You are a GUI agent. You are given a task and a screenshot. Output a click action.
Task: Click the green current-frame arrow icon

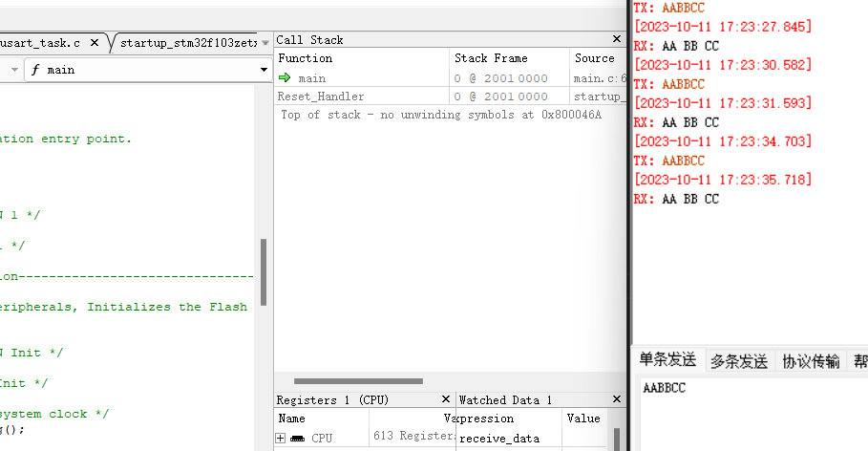[285, 77]
